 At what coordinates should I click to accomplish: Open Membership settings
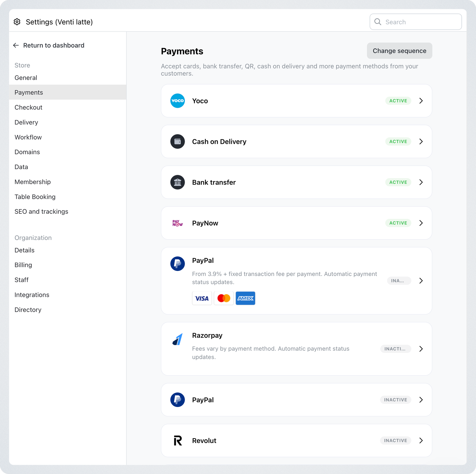(68, 182)
